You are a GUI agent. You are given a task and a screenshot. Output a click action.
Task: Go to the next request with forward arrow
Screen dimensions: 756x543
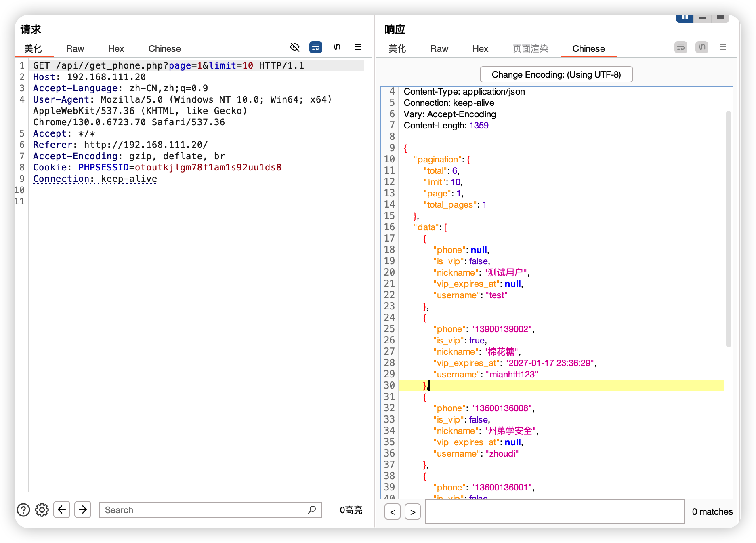click(83, 509)
